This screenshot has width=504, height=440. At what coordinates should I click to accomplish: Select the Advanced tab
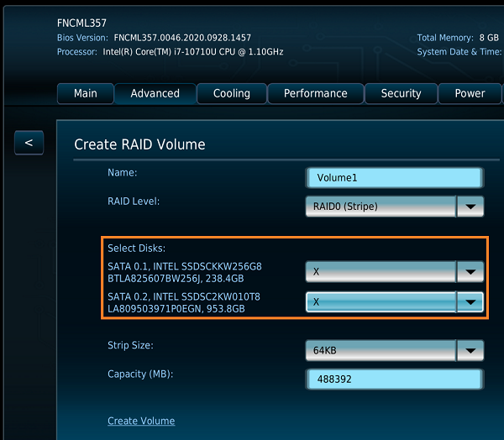pos(155,93)
